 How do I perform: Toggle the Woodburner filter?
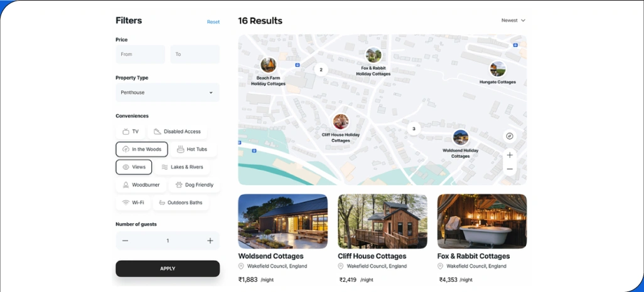coord(141,185)
